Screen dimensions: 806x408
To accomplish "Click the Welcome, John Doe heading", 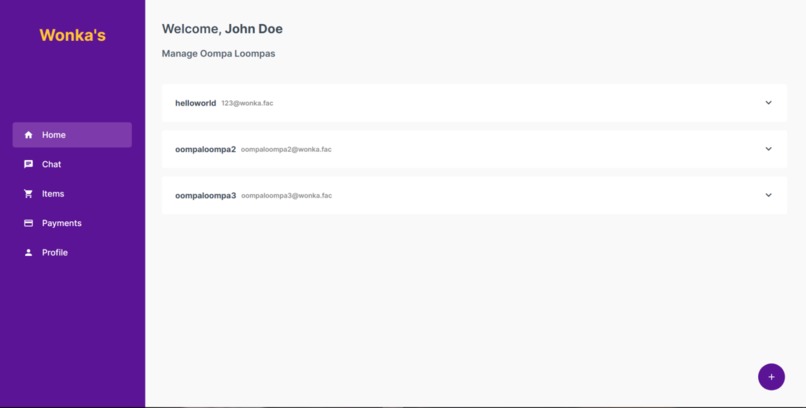I will pyautogui.click(x=222, y=29).
